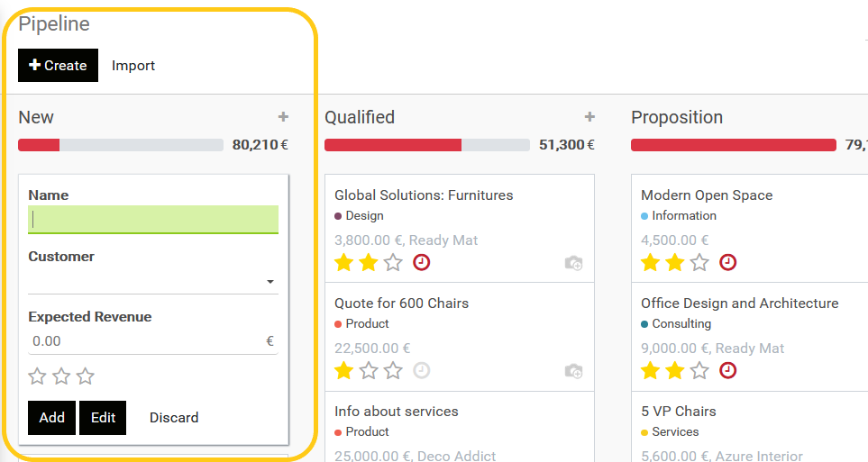Viewport: 868px width, 462px height.
Task: Open clock activity on Office Design and Architecture
Action: tap(727, 370)
